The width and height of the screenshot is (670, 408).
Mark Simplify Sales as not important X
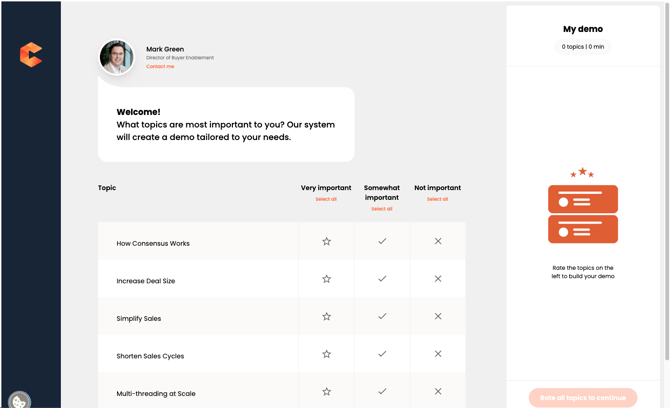coord(438,317)
